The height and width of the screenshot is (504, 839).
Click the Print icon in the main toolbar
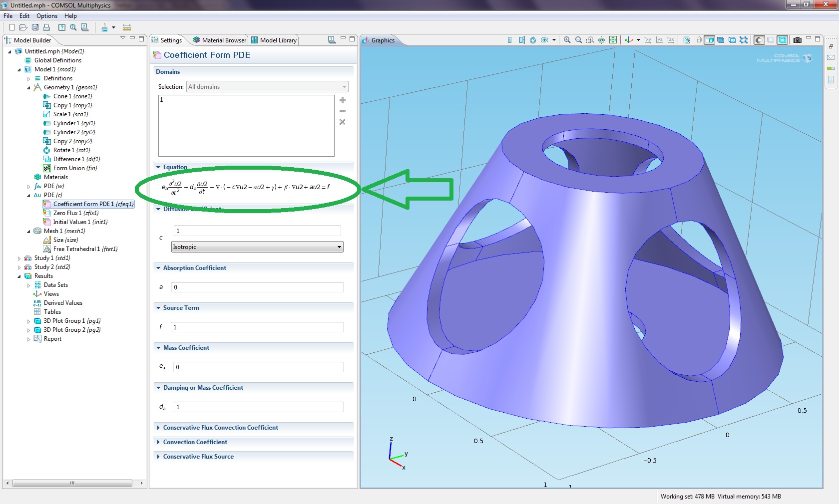tap(46, 27)
